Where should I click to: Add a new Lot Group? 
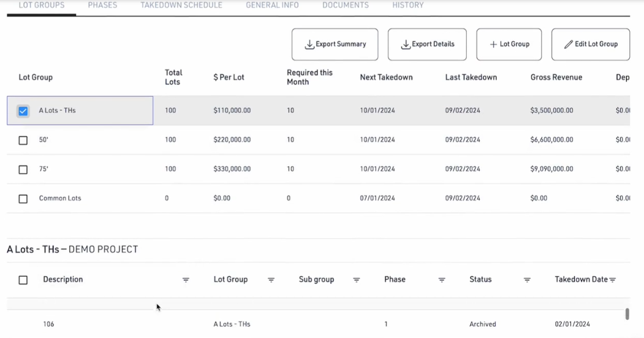pyautogui.click(x=509, y=44)
